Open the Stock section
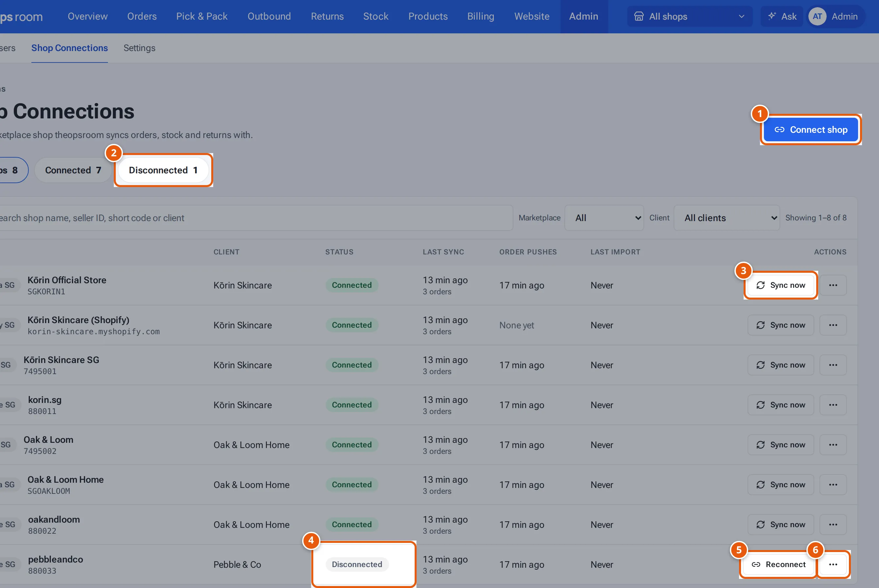 [376, 16]
